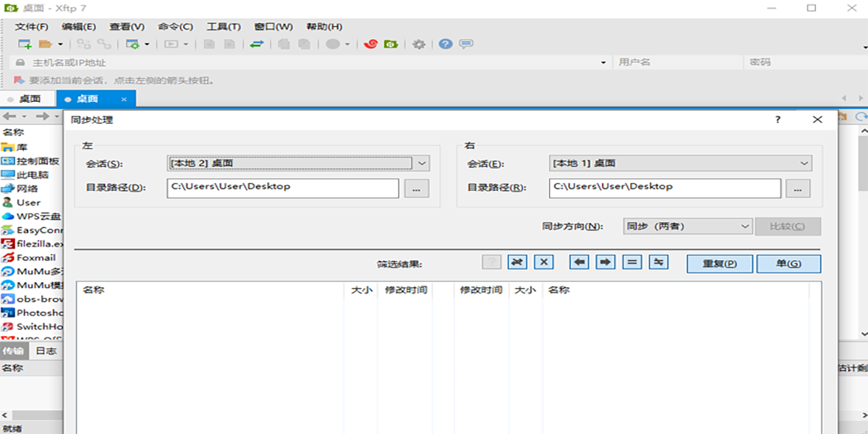Viewport: 868px width, 434px height.
Task: Toggle the left arrow filter button
Action: coord(579,262)
